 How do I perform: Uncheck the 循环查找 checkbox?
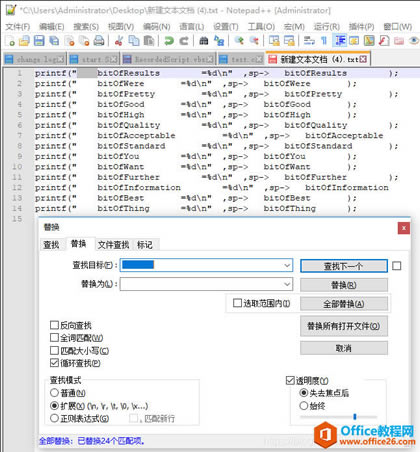coord(54,363)
